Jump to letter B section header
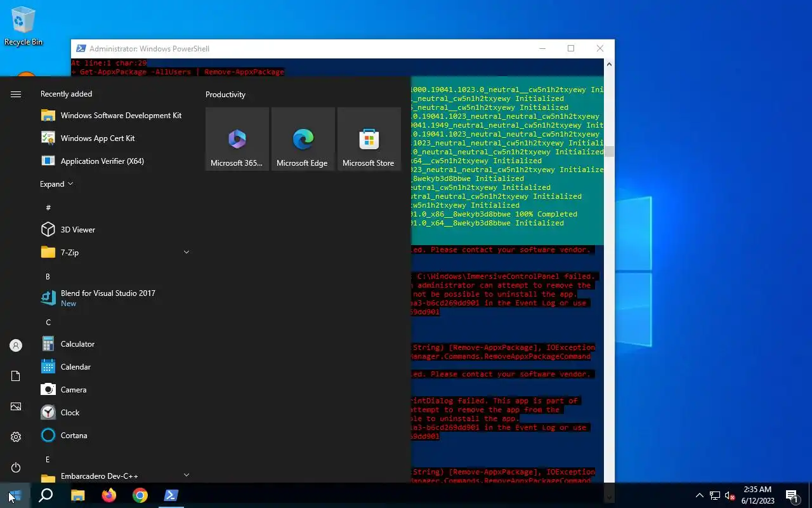Screen dimensions: 812x508 tap(48, 276)
